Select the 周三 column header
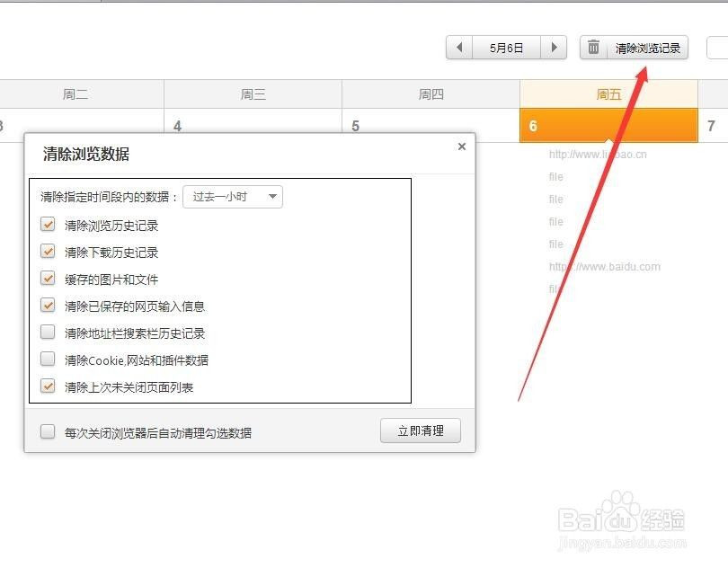The image size is (728, 568). (253, 94)
